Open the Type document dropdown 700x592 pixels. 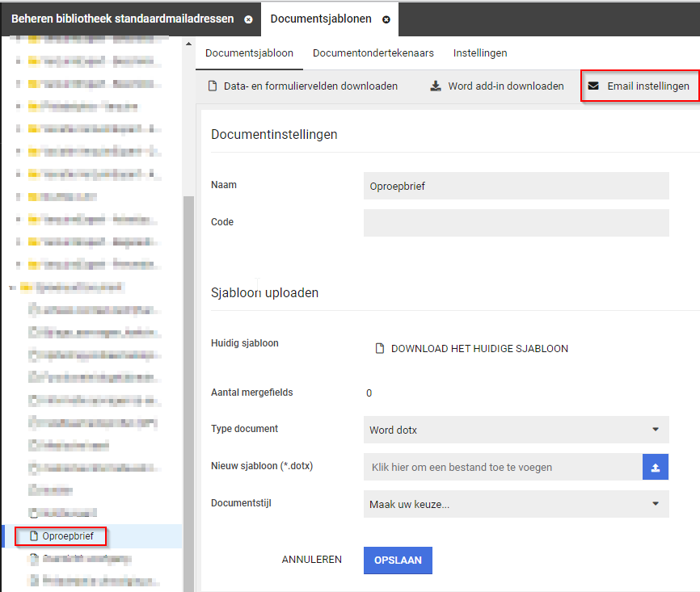pyautogui.click(x=655, y=430)
